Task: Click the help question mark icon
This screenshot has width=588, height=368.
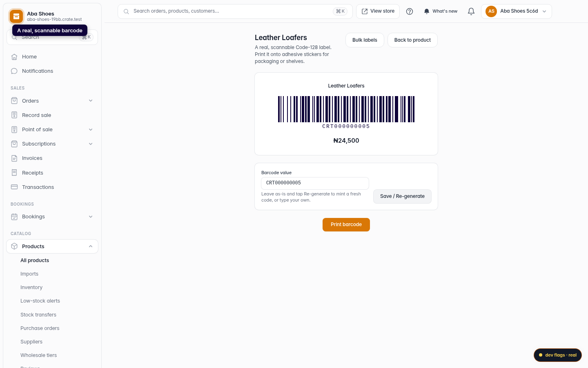Action: [410, 11]
